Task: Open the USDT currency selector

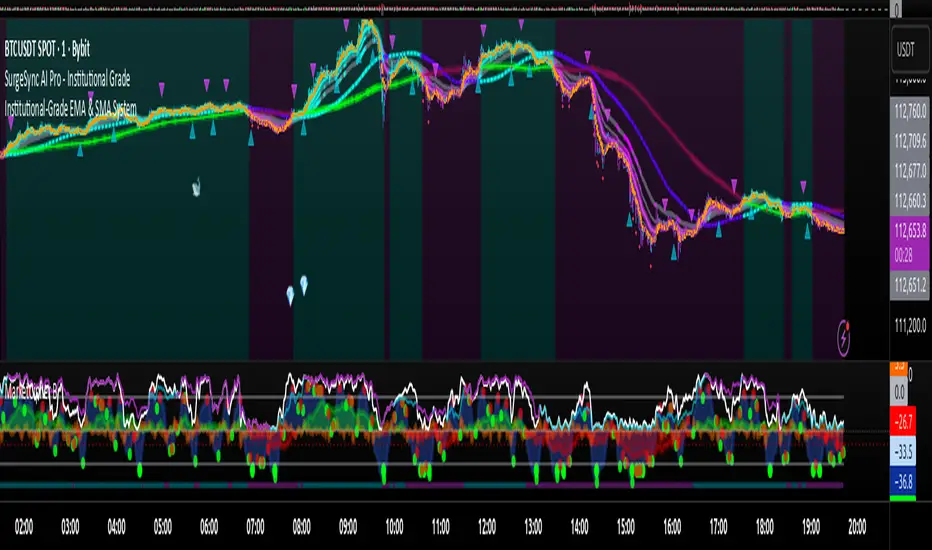Action: pyautogui.click(x=908, y=46)
